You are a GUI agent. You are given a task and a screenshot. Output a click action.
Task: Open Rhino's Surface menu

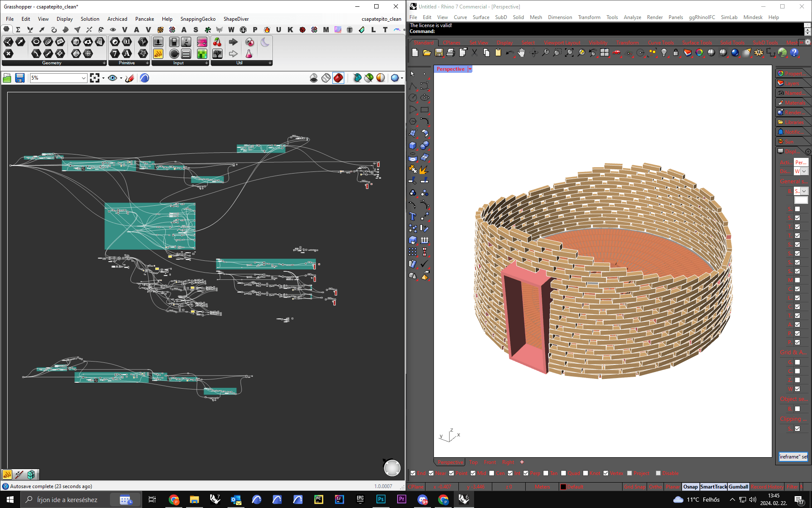coord(481,17)
